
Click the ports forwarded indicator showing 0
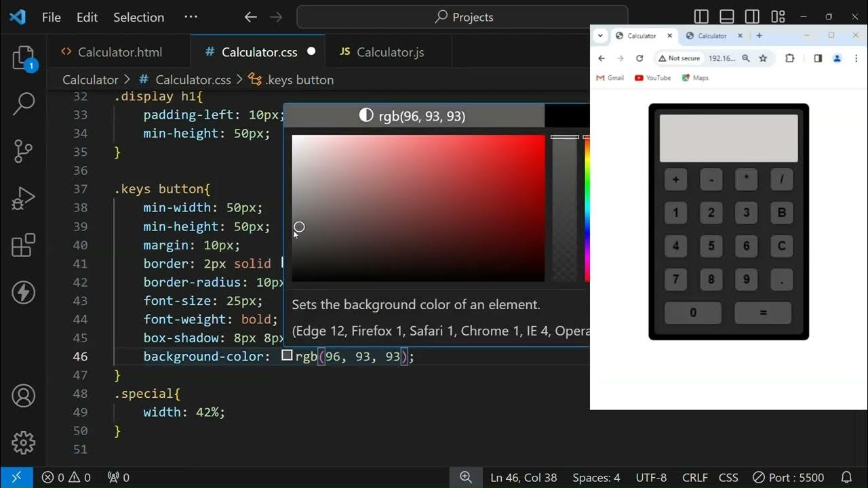point(119,477)
